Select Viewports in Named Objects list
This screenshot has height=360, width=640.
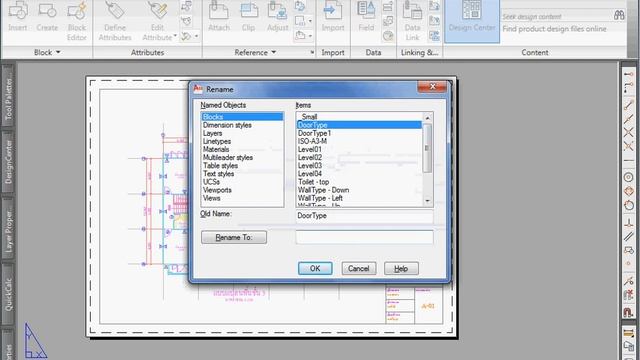coord(242,190)
